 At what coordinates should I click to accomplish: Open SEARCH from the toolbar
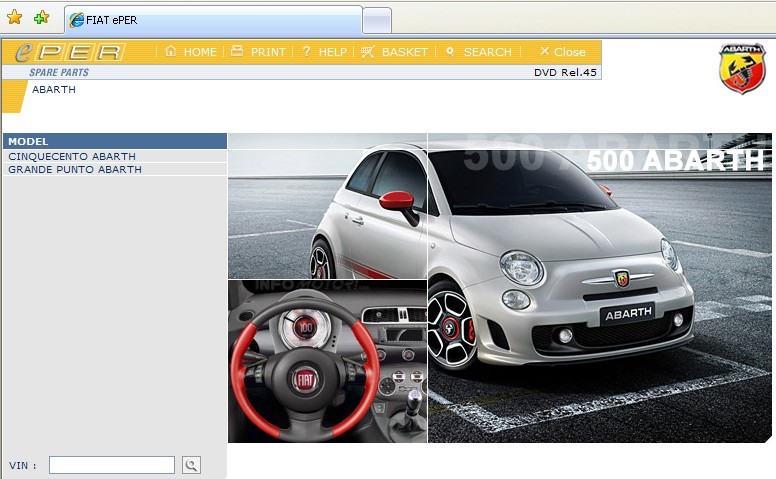pos(487,52)
